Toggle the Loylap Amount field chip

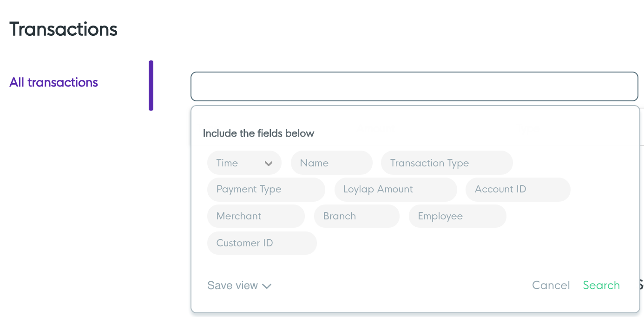pos(395,189)
